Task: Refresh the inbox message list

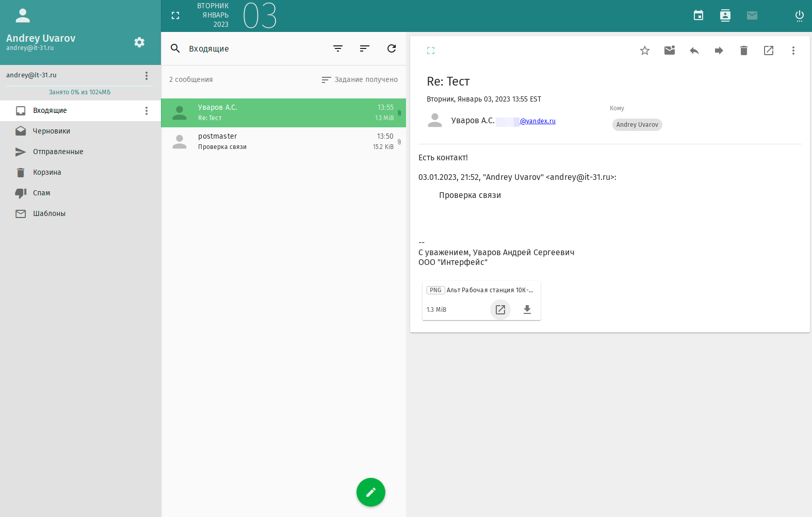Action: coord(392,48)
